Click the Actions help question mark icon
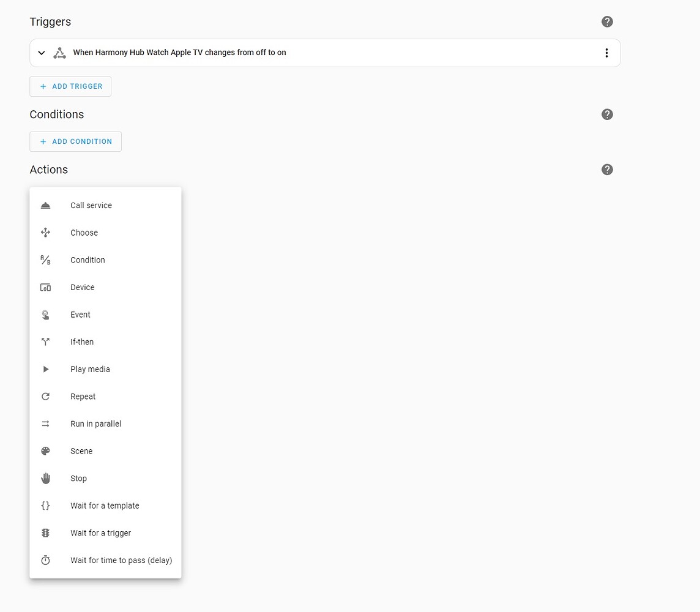The height and width of the screenshot is (612, 700). 607,170
